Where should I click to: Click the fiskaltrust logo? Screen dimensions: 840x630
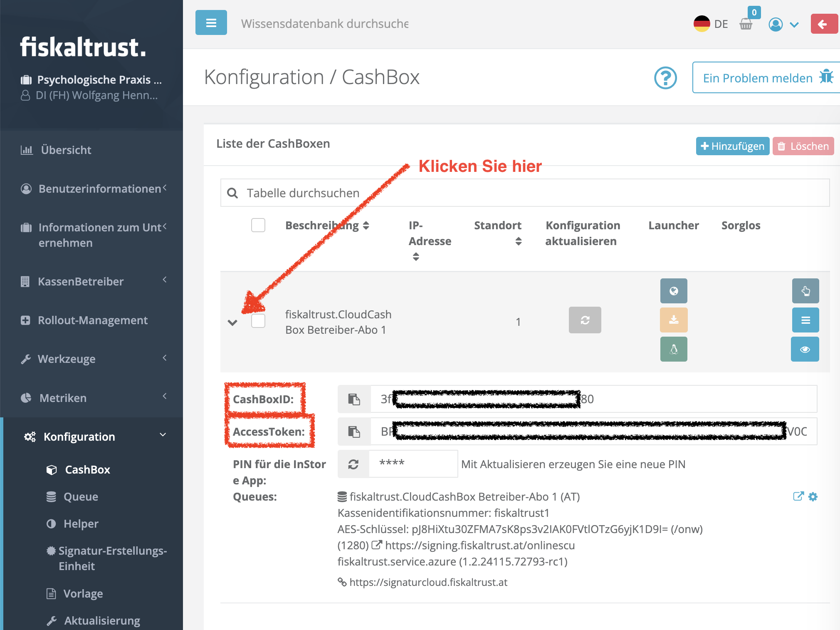tap(83, 47)
